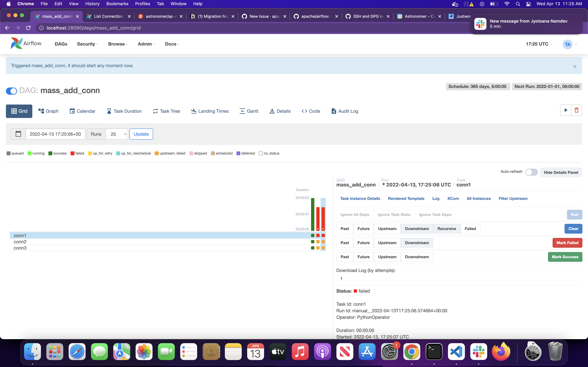
Task: Enable the Auto-refresh switch
Action: click(531, 172)
